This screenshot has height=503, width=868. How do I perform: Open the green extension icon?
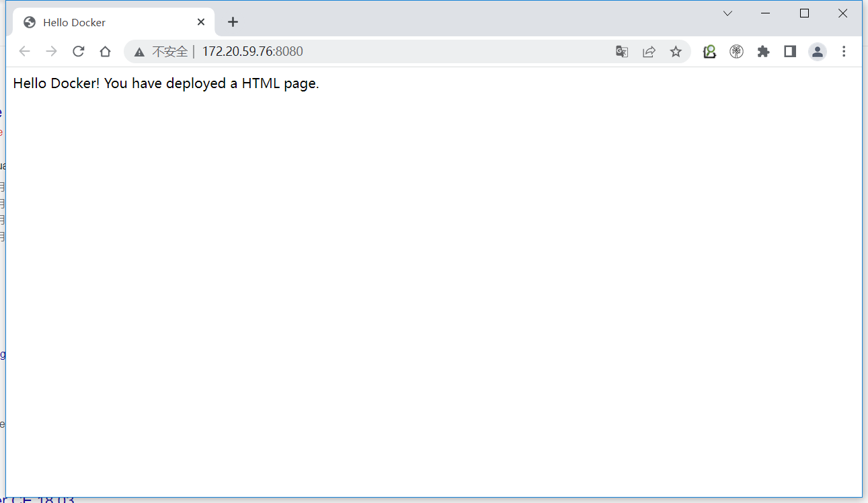(x=710, y=52)
